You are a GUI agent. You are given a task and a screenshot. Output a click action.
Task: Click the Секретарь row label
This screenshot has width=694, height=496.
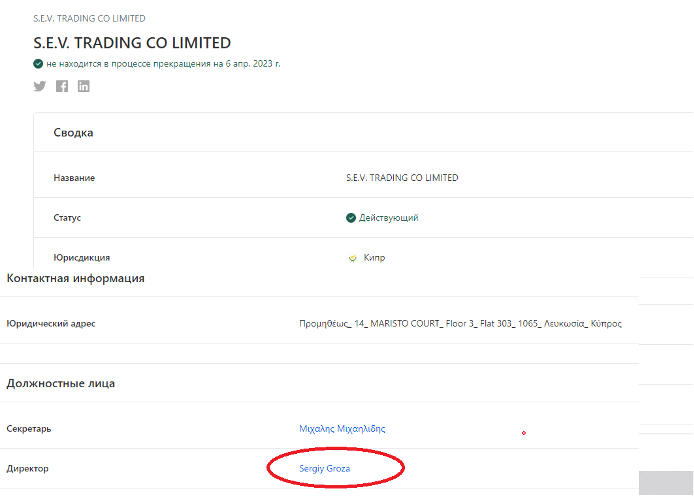point(29,429)
